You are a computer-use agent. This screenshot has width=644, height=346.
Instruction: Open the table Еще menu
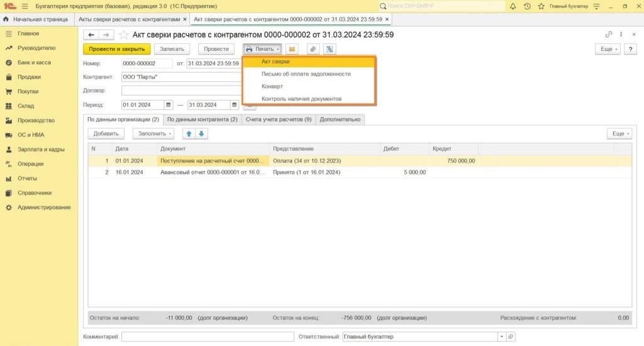point(619,133)
